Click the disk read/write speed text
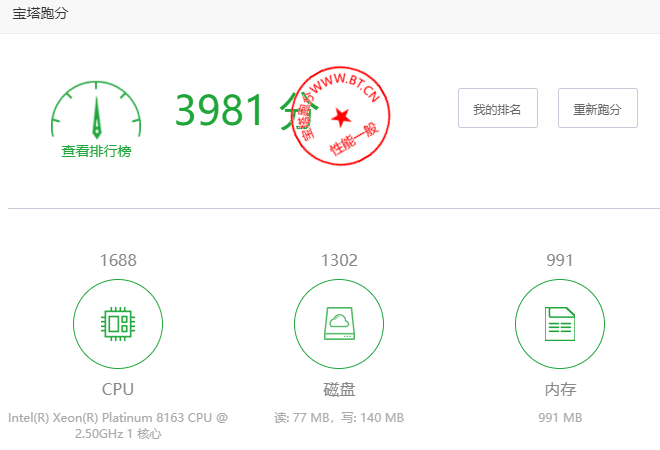Screen dimensions: 660x450 coord(339,418)
